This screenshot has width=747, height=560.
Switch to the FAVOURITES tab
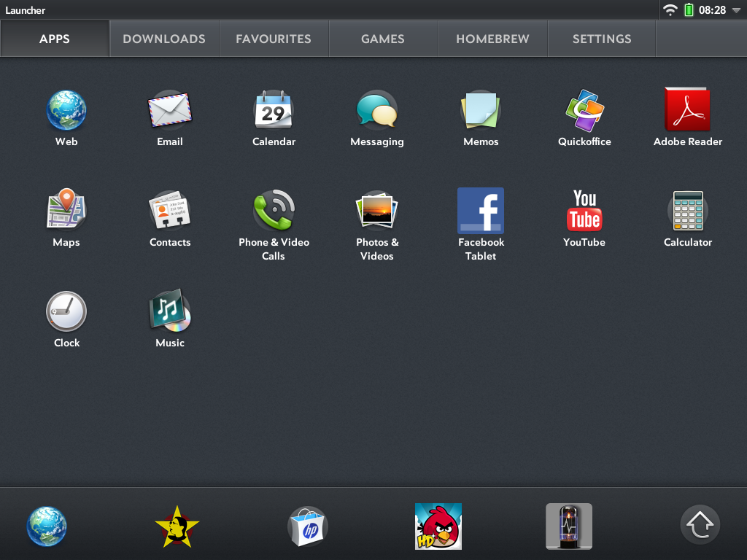(274, 39)
